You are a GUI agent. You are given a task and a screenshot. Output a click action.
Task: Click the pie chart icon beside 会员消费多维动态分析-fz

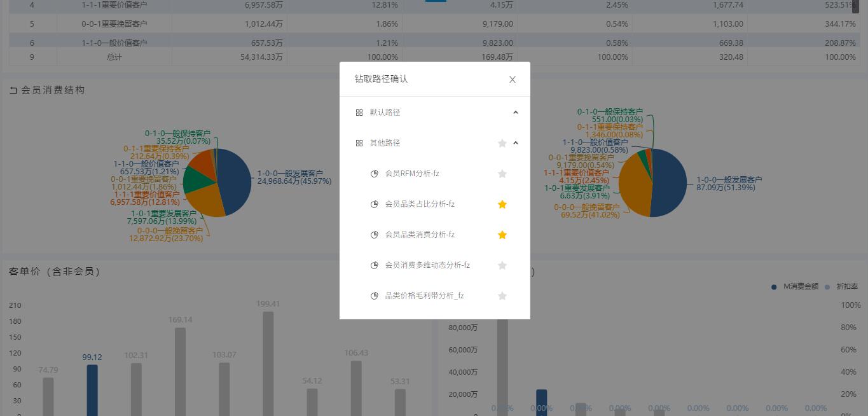pyautogui.click(x=374, y=265)
